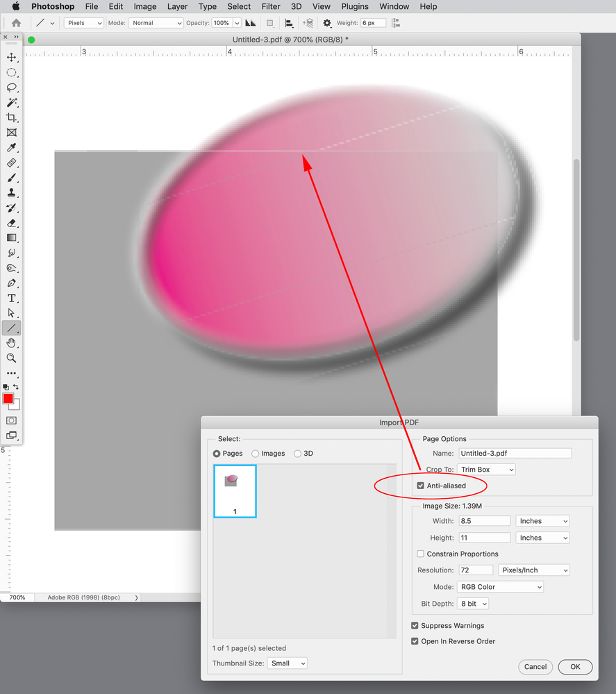
Task: Pick the Eyedropper tool
Action: tap(11, 147)
